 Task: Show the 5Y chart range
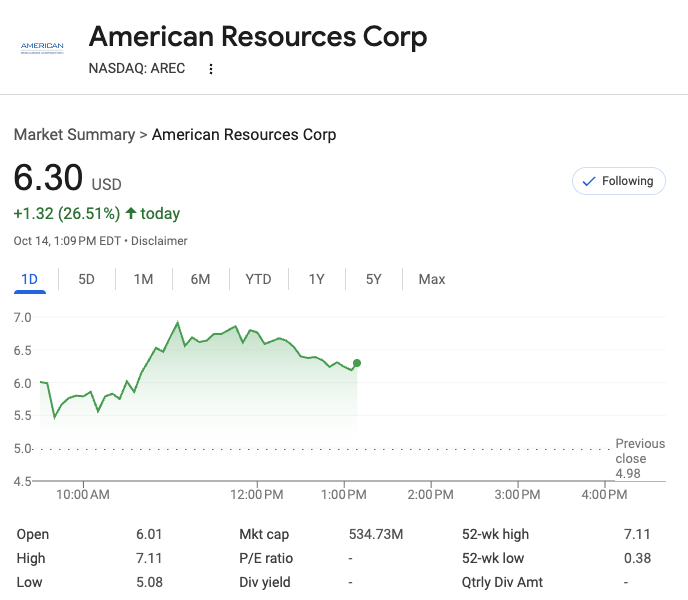[x=374, y=279]
